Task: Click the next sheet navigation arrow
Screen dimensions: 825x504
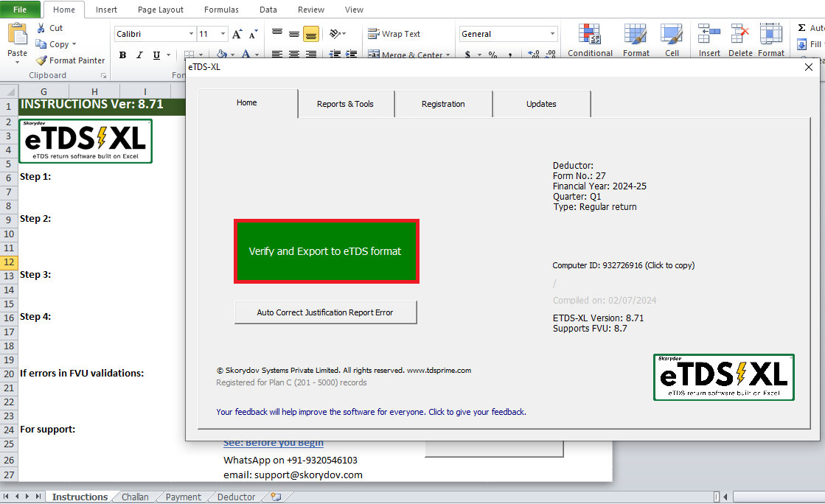Action: tap(27, 496)
